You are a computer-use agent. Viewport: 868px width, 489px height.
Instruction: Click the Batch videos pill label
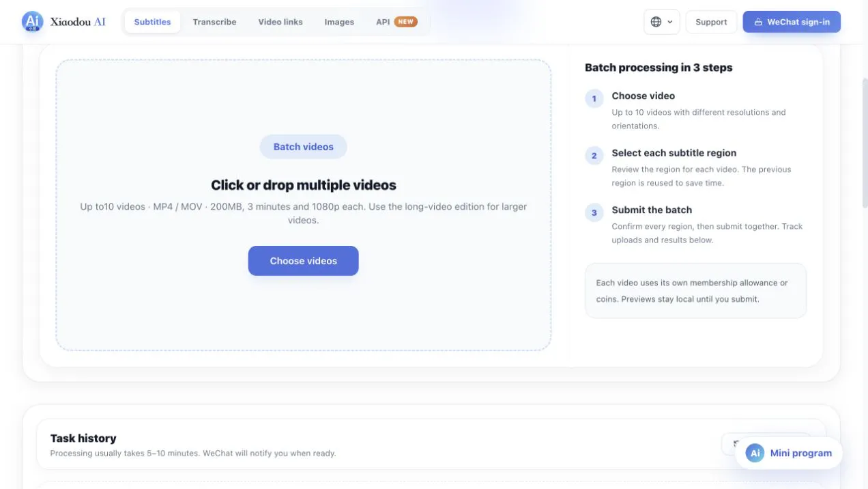(304, 147)
